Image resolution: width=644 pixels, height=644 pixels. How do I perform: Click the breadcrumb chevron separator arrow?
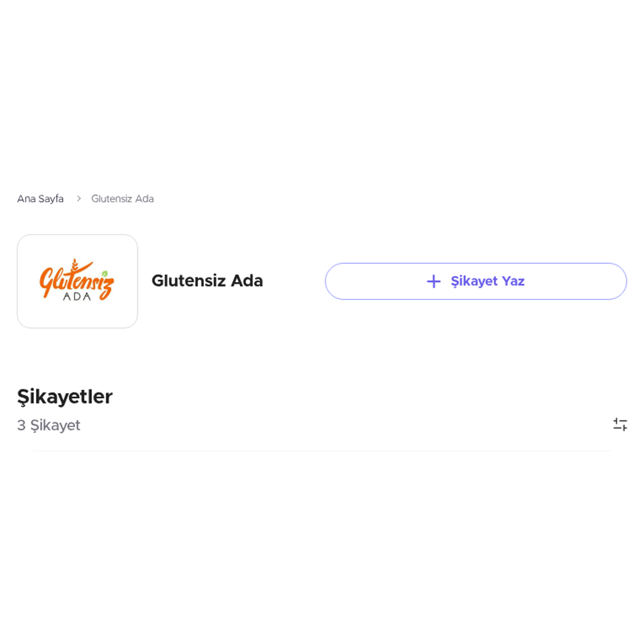[x=78, y=199]
